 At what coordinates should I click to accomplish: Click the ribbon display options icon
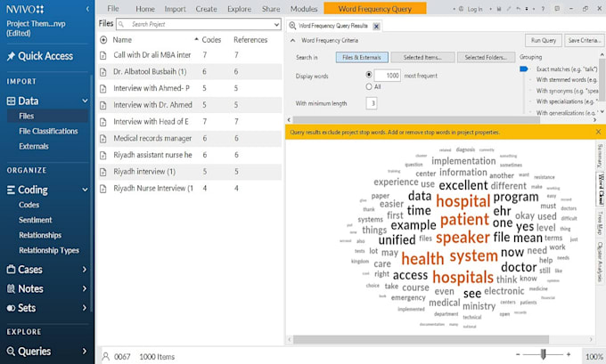click(557, 9)
